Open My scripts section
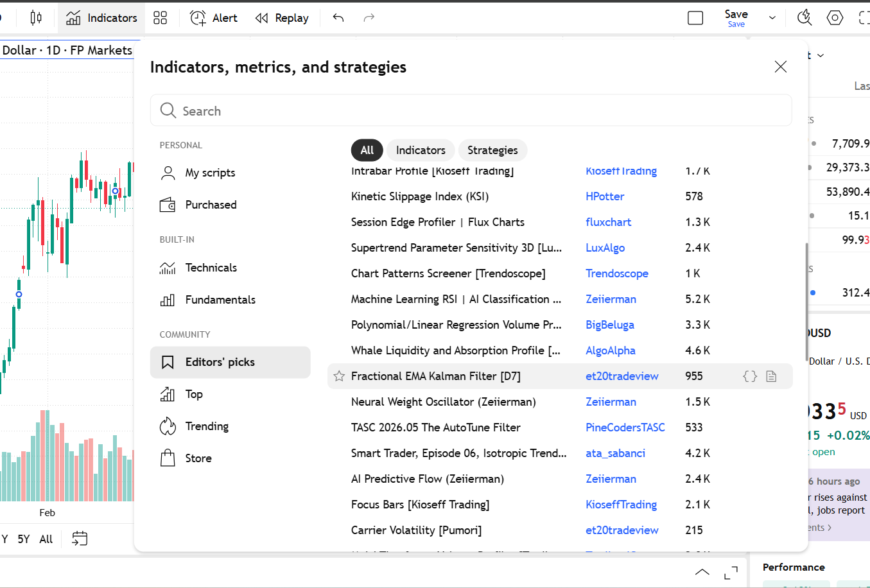This screenshot has width=870, height=588. [x=230, y=173]
